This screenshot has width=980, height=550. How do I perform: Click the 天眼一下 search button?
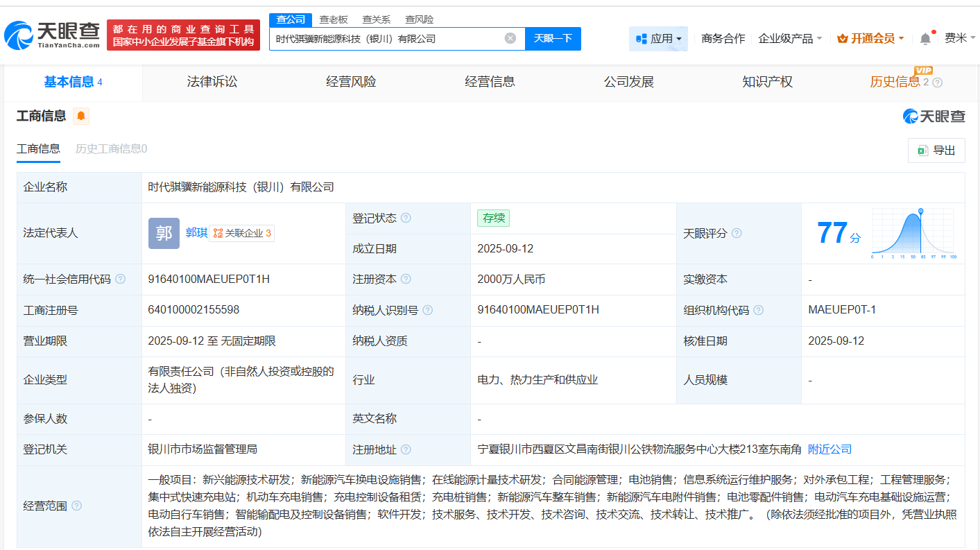[553, 38]
